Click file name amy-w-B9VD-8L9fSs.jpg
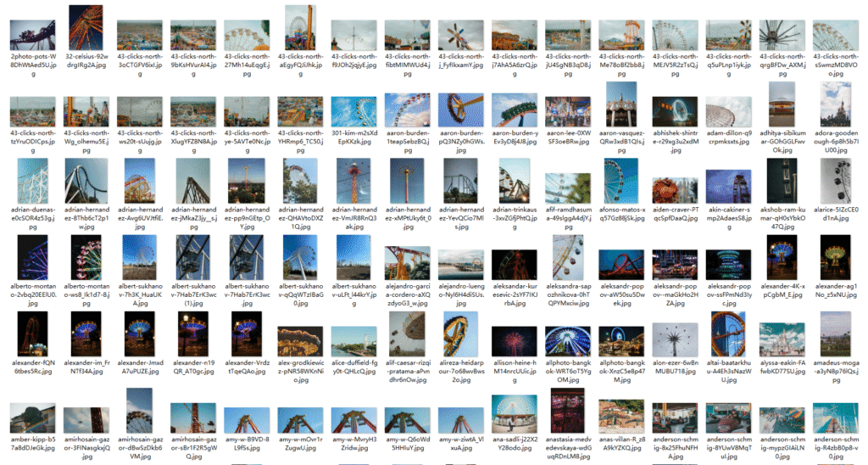The height and width of the screenshot is (465, 868). pyautogui.click(x=247, y=444)
